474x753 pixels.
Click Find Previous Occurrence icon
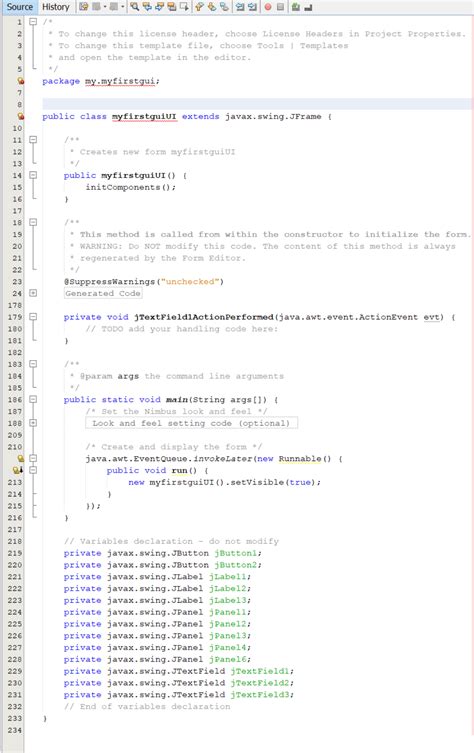click(x=147, y=7)
